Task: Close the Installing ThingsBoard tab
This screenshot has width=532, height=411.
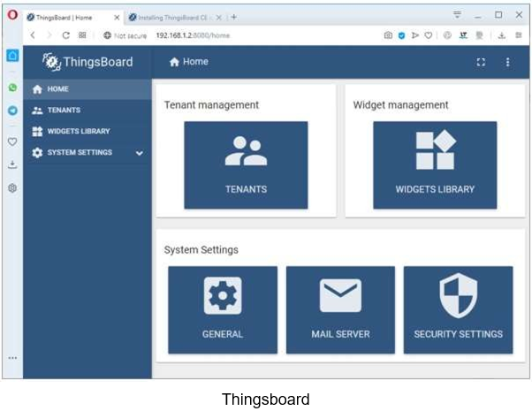Action: [x=219, y=18]
